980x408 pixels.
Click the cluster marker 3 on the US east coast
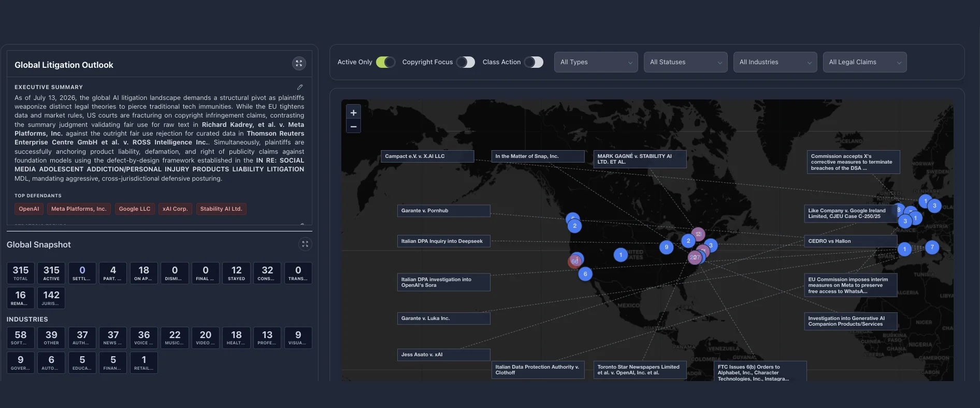point(711,245)
